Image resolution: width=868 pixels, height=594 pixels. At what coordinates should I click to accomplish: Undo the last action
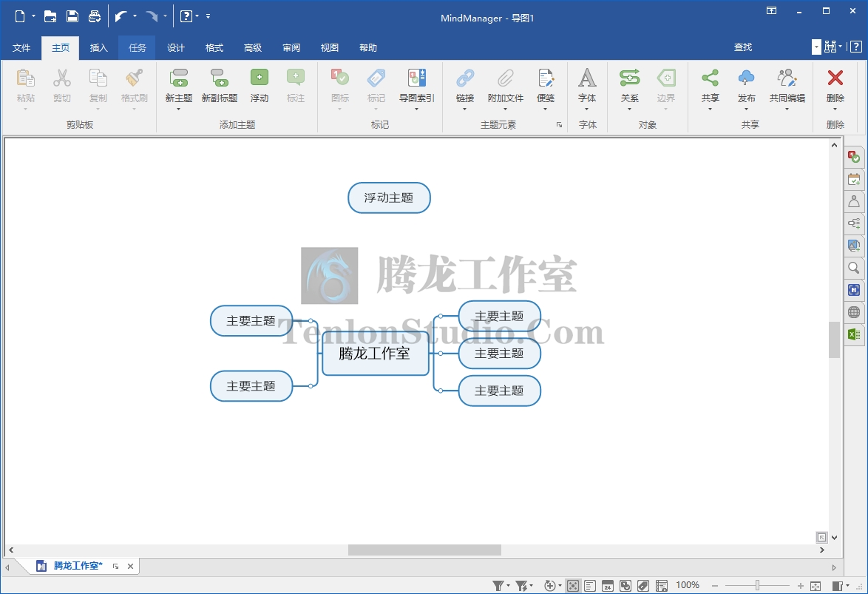pos(121,16)
